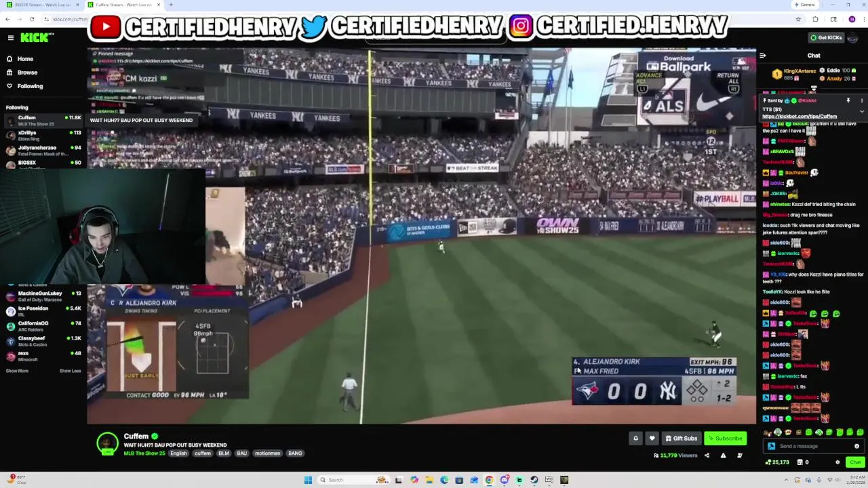Select the BLM tag
The width and height of the screenshot is (868, 488).
pyautogui.click(x=224, y=453)
